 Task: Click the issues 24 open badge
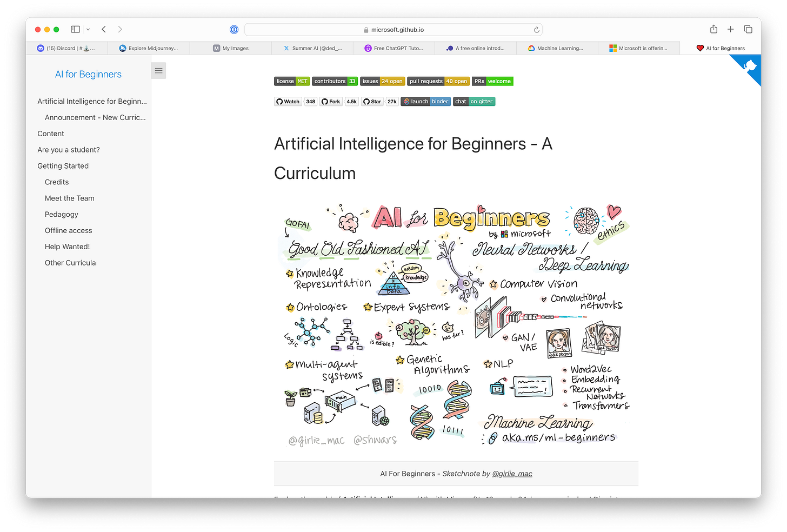383,81
